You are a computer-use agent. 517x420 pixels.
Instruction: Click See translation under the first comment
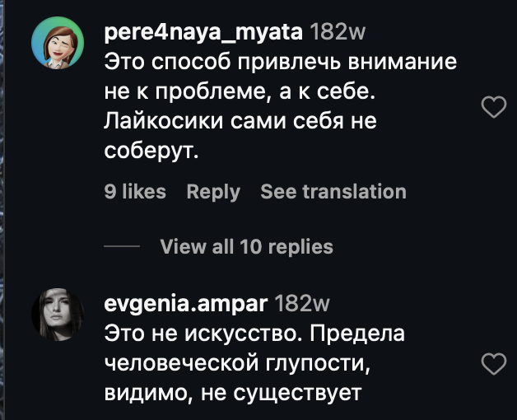pyautogui.click(x=333, y=192)
